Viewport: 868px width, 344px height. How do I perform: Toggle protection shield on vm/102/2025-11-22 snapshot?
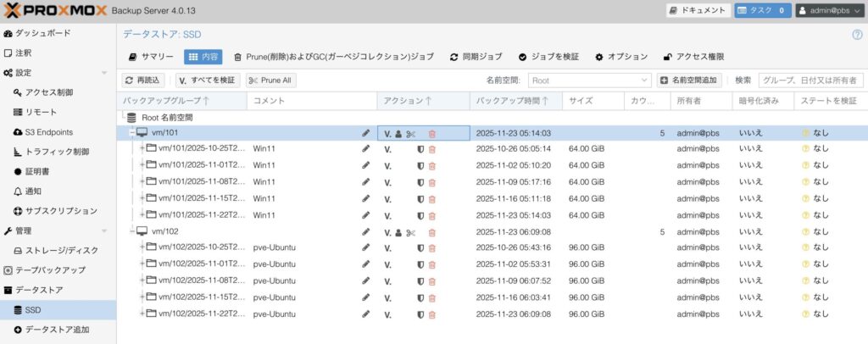coord(420,313)
